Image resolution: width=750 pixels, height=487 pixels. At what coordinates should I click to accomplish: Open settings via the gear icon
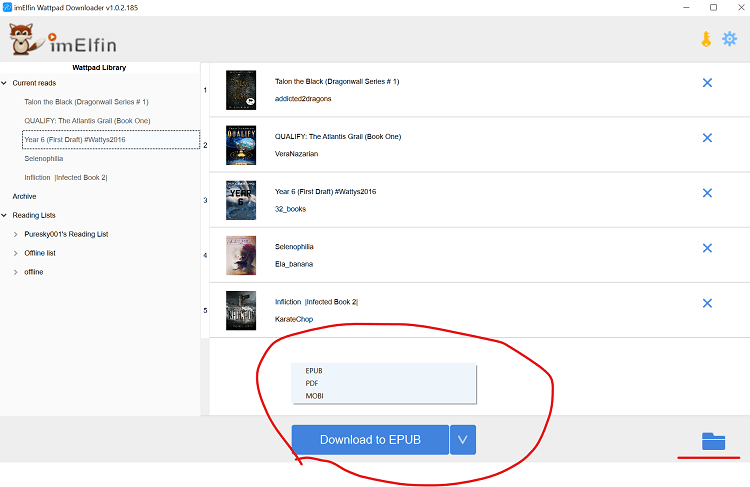coord(729,39)
